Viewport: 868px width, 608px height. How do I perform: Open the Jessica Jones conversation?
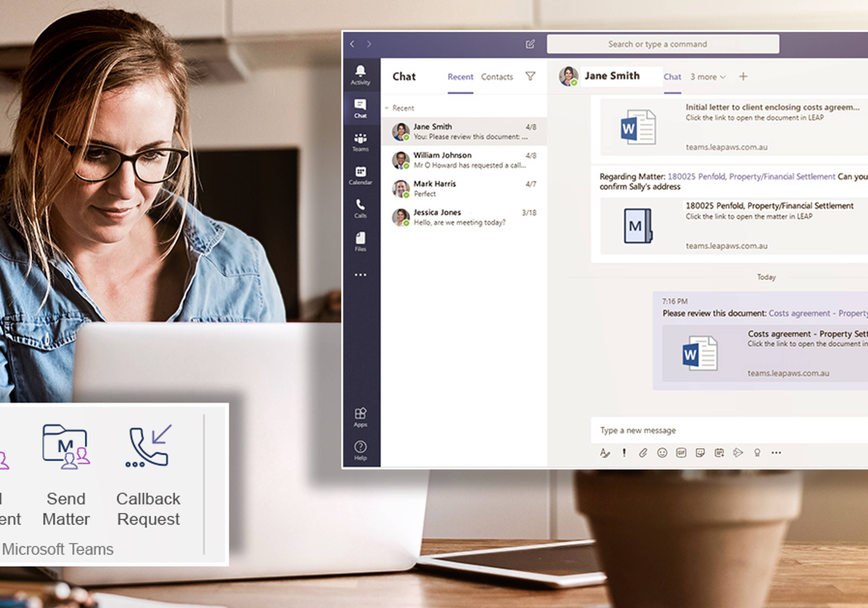click(x=464, y=217)
